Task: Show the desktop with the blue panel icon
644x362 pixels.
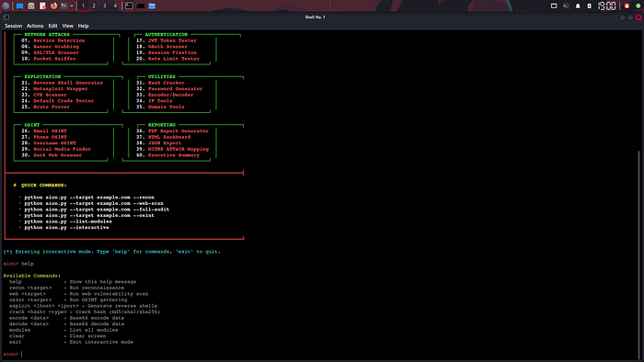Action: point(19,6)
